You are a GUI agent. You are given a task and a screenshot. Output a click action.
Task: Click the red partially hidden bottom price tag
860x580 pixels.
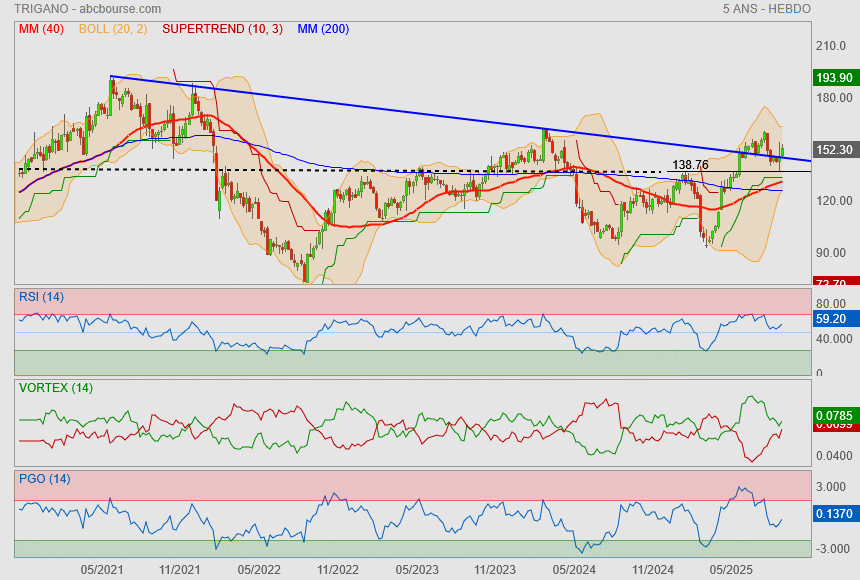click(x=834, y=283)
